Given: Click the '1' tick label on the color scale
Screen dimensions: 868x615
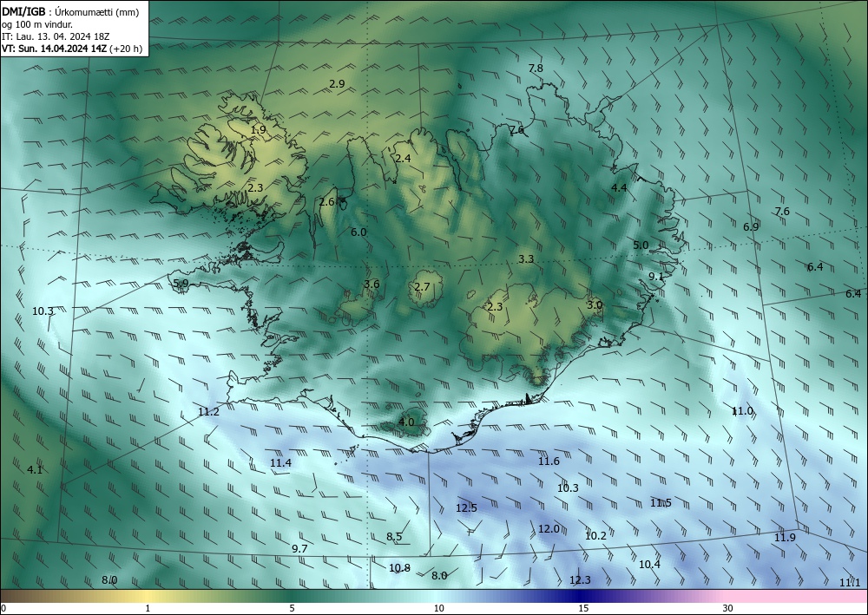Looking at the screenshot, I should 148,608.
